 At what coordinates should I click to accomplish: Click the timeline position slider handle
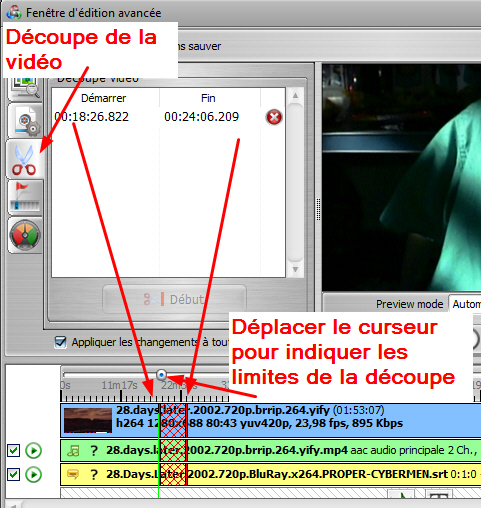click(x=161, y=375)
